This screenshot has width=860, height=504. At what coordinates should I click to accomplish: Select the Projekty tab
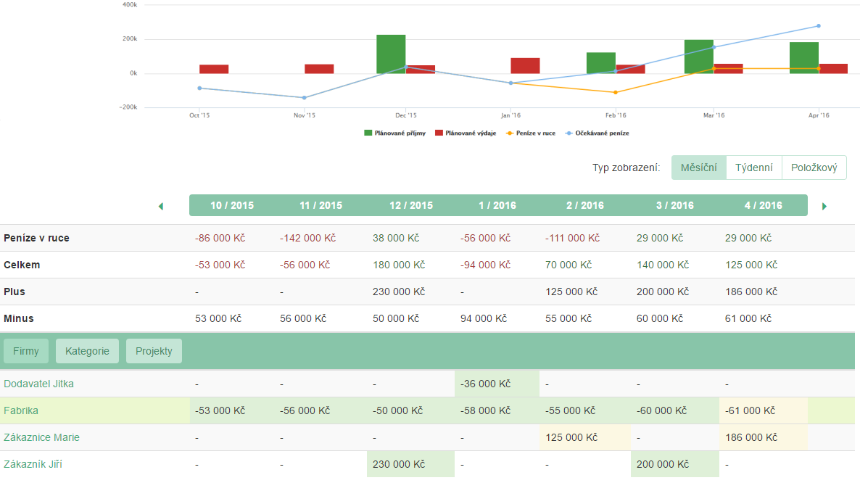click(154, 351)
